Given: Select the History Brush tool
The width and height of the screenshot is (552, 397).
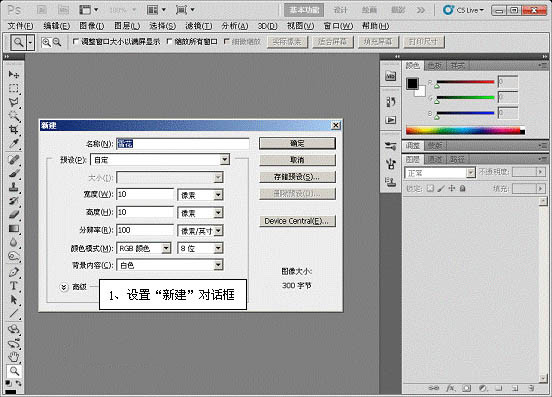Looking at the screenshot, I should (x=14, y=201).
